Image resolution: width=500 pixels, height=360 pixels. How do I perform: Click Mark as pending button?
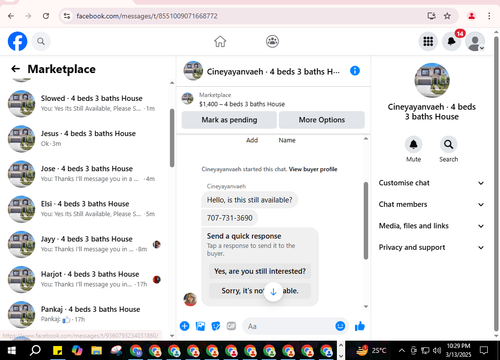click(229, 120)
